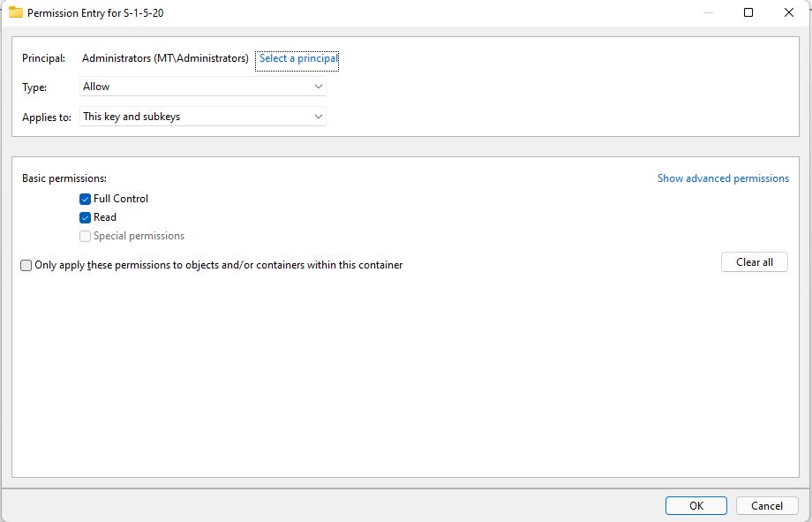Click the Special permissions checkbox
The image size is (812, 522).
86,236
